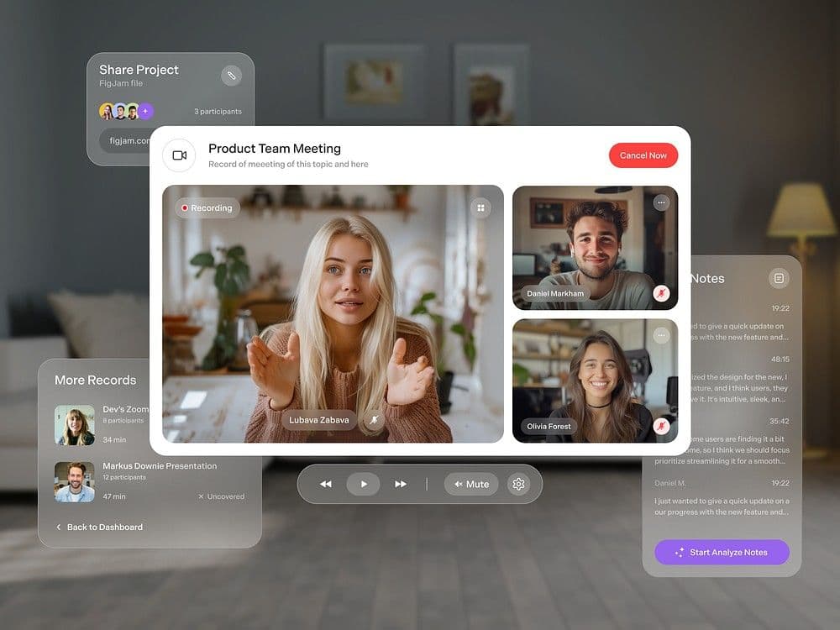Click the mic icon next to Lubava Zabava's name
Screen dimensions: 840x630
click(373, 420)
